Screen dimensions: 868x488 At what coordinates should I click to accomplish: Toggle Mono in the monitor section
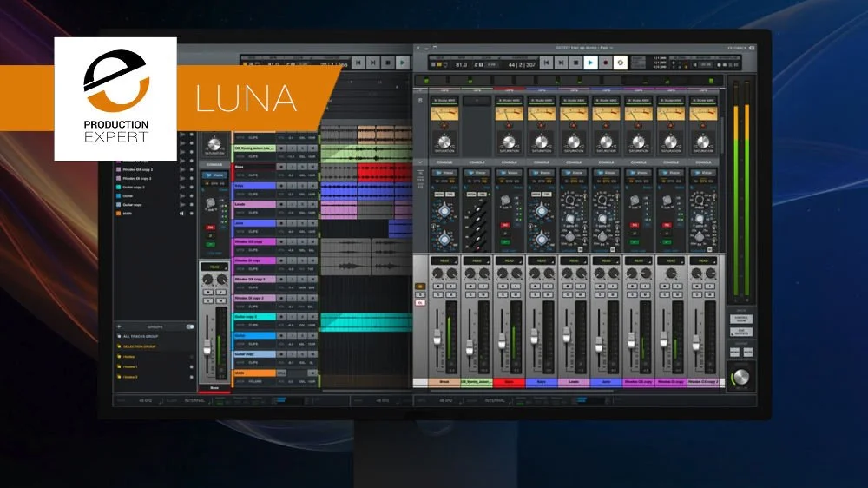pos(734,352)
